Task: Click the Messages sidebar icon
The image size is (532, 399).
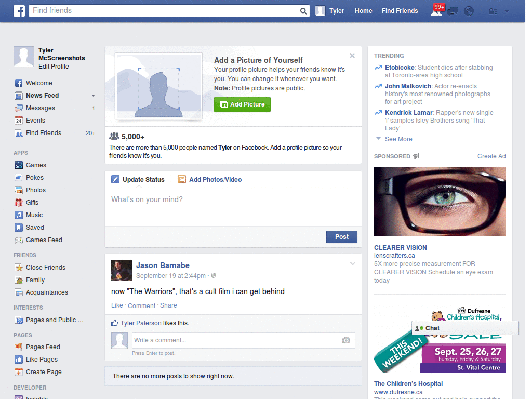Action: (x=19, y=108)
